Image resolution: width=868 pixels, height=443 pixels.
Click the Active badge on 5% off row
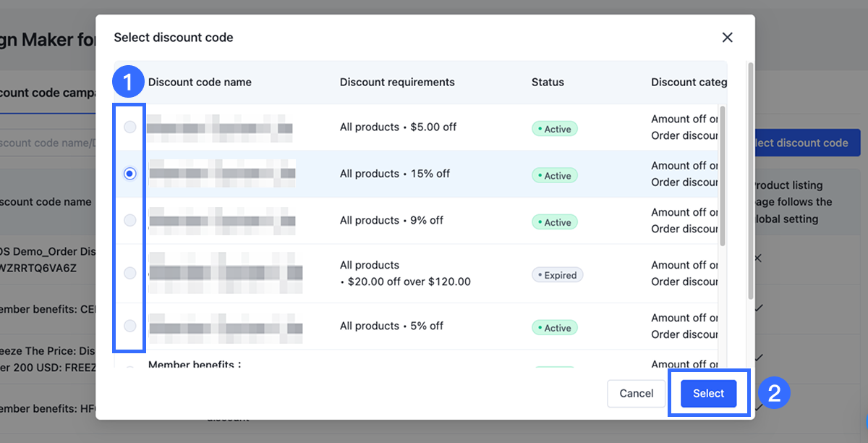(555, 328)
